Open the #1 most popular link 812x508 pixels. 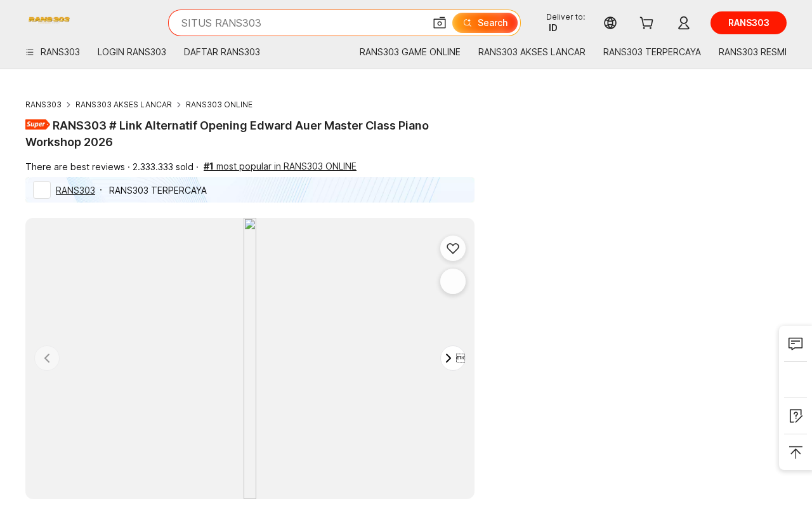tap(280, 166)
